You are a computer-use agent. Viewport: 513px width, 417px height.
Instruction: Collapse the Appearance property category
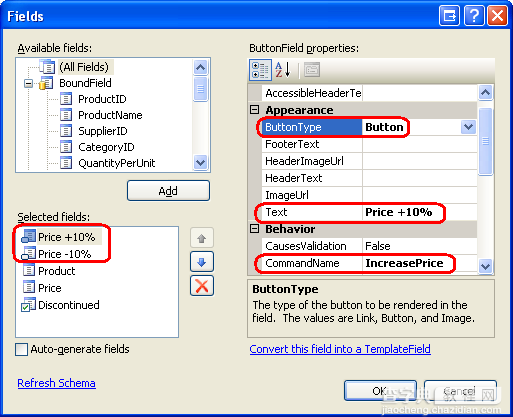coord(255,110)
